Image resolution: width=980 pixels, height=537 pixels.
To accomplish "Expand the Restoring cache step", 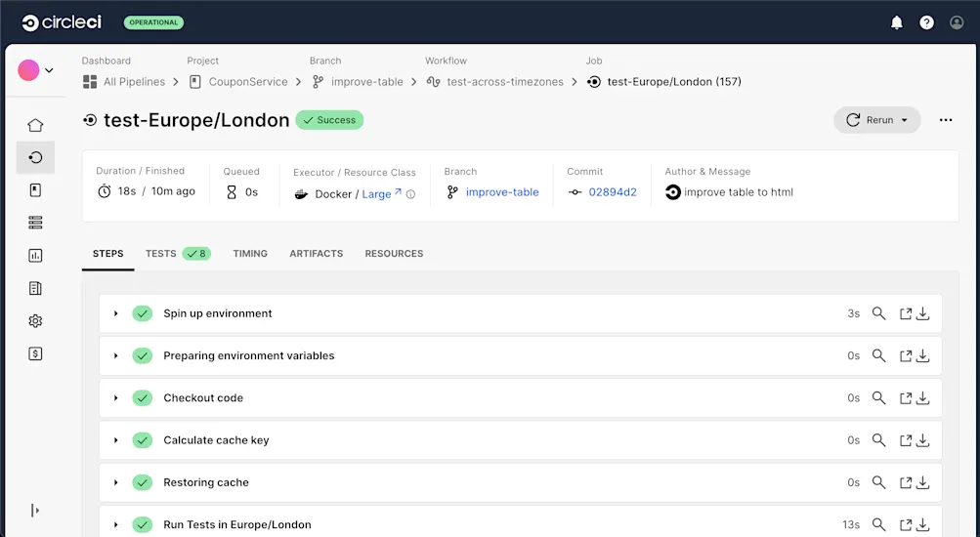I will tap(115, 482).
